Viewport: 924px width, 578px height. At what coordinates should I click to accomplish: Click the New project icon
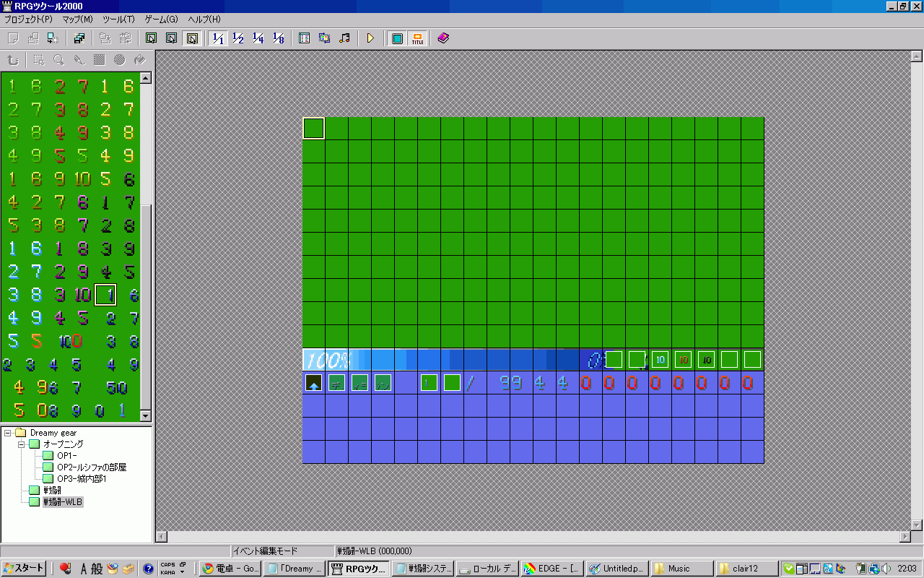point(13,38)
